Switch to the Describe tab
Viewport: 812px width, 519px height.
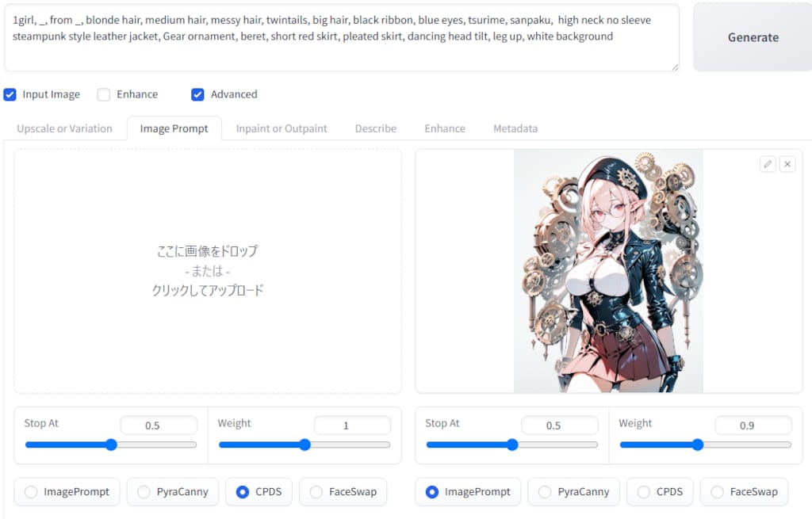(375, 128)
